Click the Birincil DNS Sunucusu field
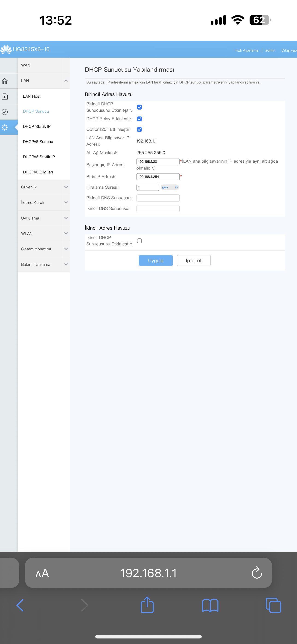Viewport: 297px width, 644px height. (x=158, y=198)
